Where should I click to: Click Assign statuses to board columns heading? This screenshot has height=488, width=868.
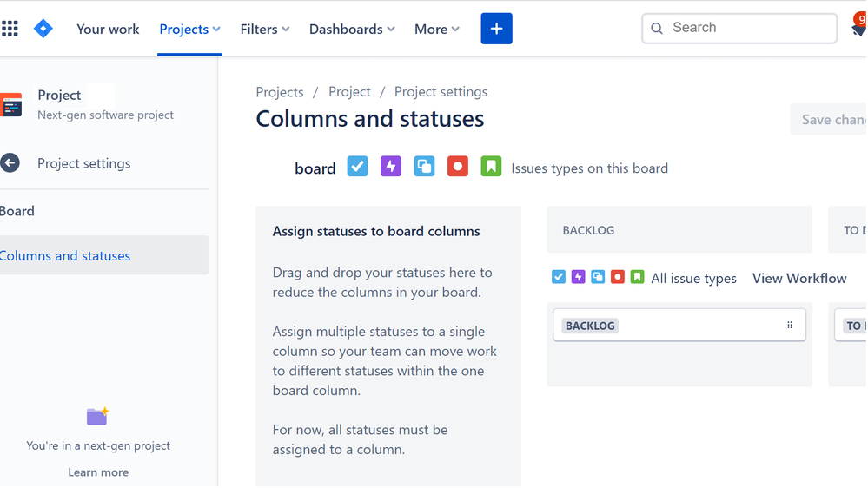tap(376, 231)
